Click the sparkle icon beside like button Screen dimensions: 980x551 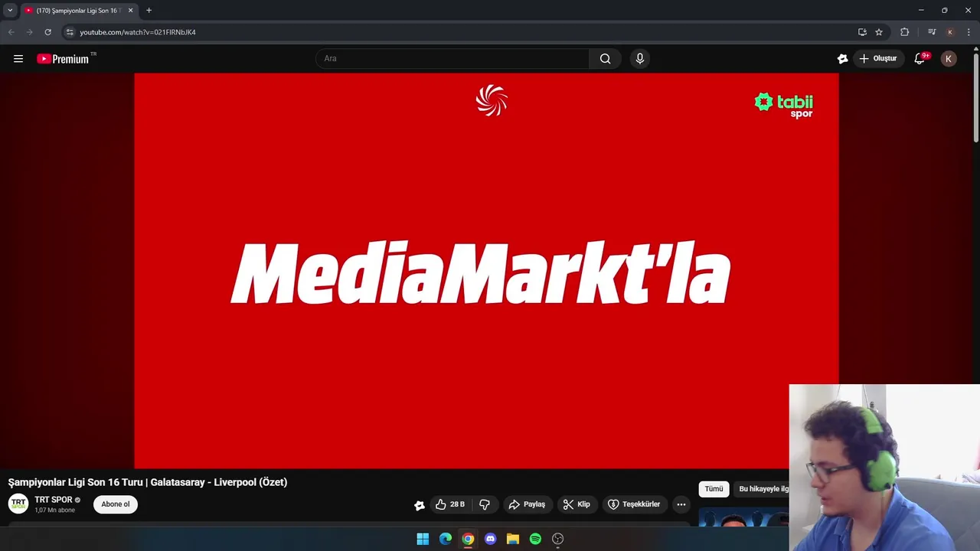click(x=420, y=505)
